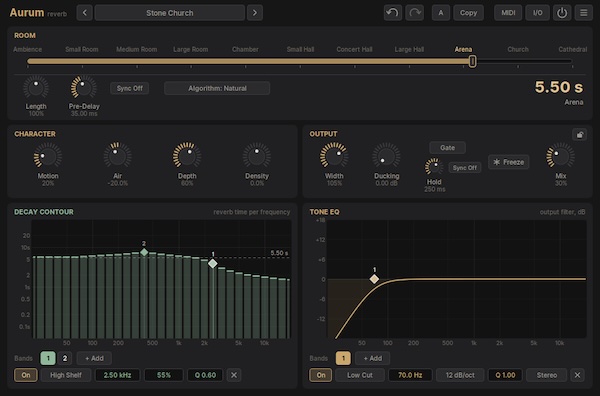Click the Q 0.60 field
600x396 pixels.
(205, 375)
